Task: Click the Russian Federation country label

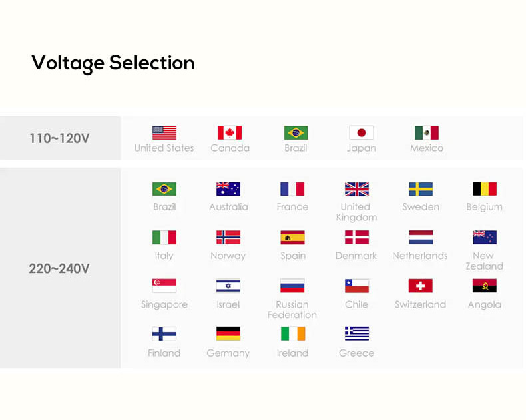Action: pyautogui.click(x=292, y=310)
